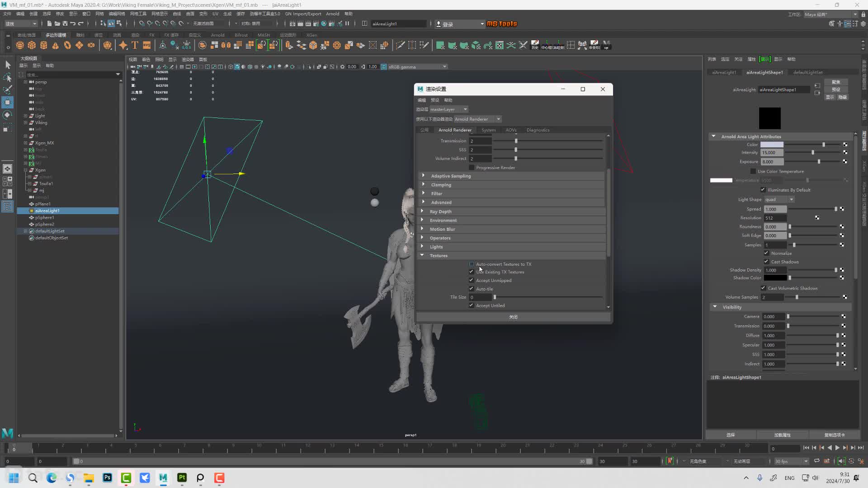Toggle the Auto-tile checkbox
This screenshot has height=488, width=868.
tap(472, 289)
